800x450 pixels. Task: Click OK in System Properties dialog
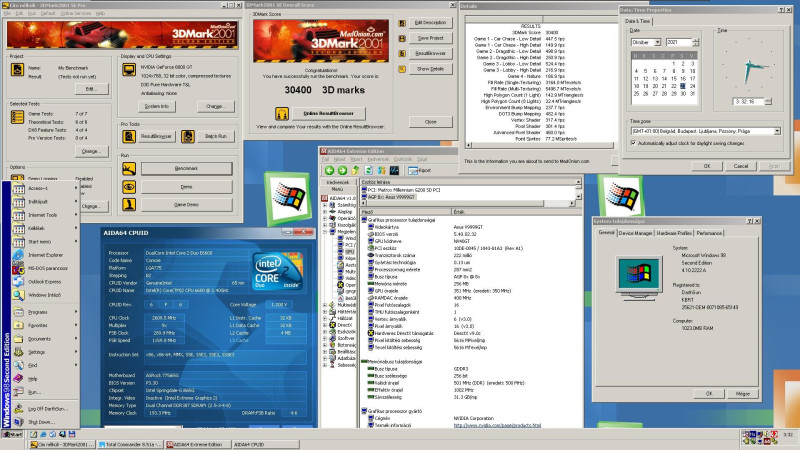pos(709,394)
